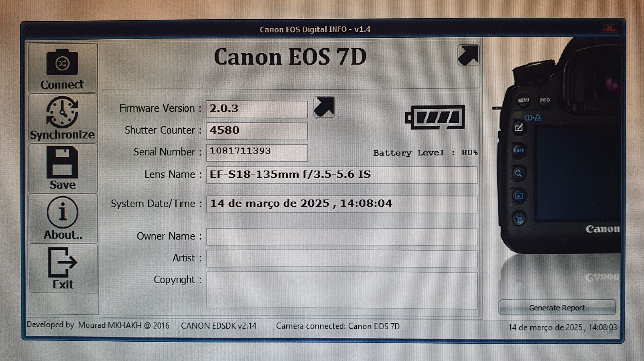Click arrow icon next to Firmware Version

coord(324,107)
